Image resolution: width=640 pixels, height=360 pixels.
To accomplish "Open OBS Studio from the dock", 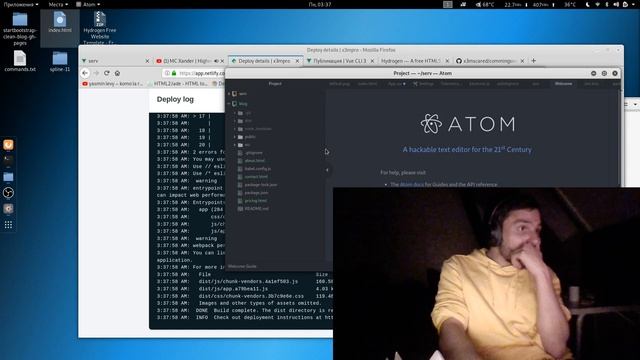I will point(8,193).
